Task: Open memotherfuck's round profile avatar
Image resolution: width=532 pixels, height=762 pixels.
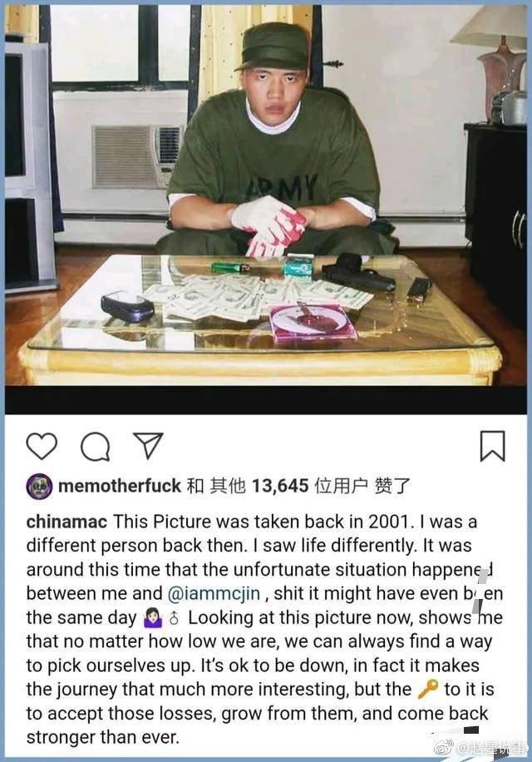Action: click(39, 486)
